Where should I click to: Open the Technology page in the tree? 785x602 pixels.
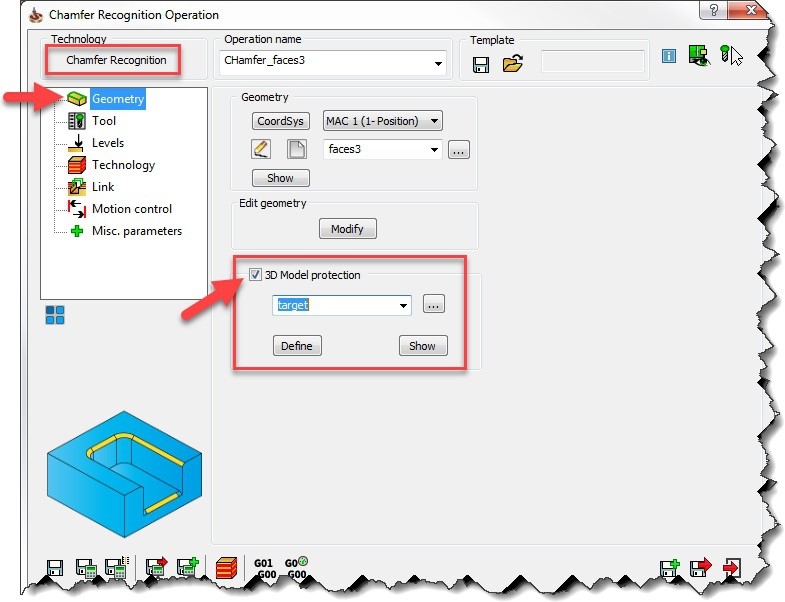pyautogui.click(x=123, y=165)
